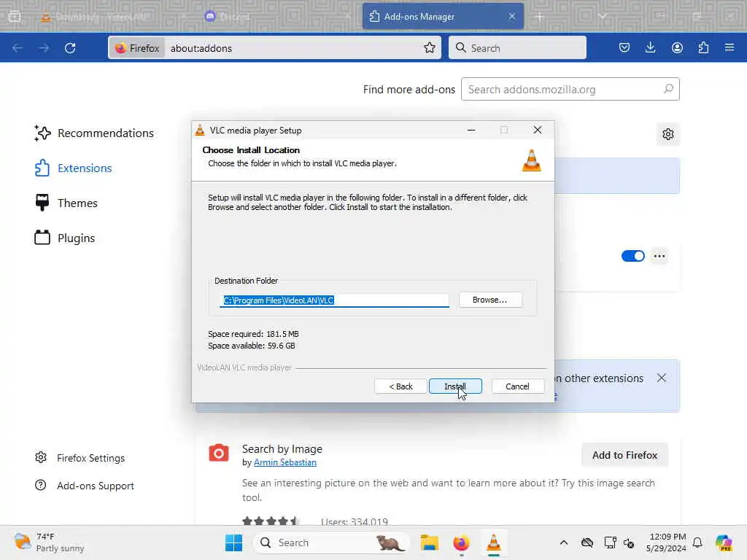Click the Copilot preview icon on taskbar
The width and height of the screenshot is (747, 560).
[724, 542]
